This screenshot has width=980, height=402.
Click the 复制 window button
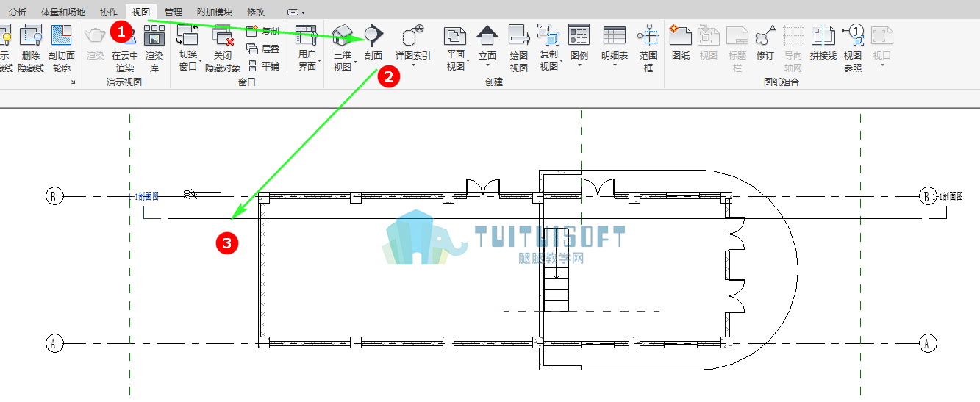pyautogui.click(x=263, y=32)
